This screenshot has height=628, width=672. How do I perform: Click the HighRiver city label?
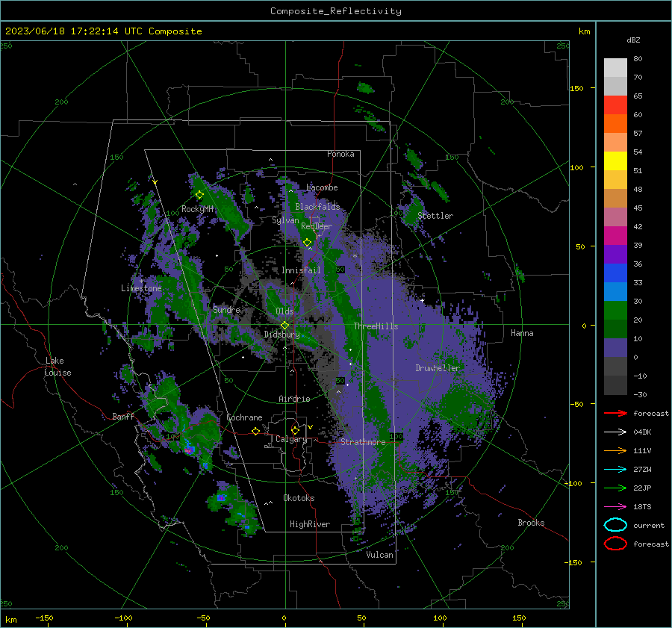[310, 524]
